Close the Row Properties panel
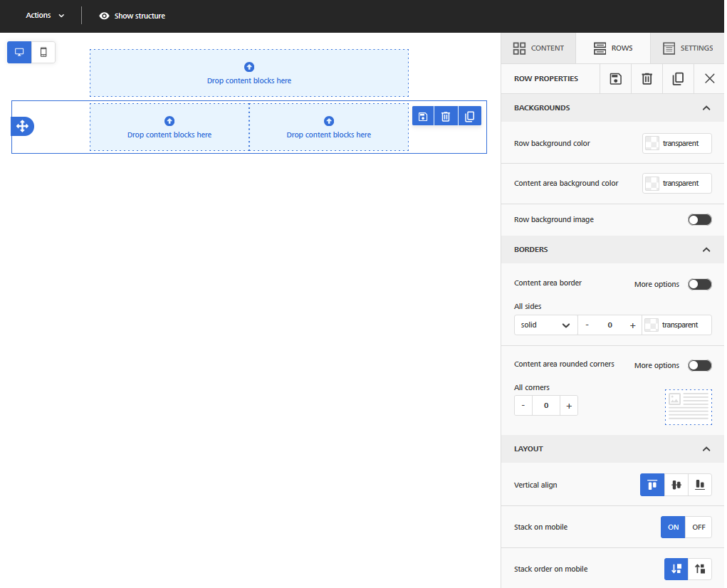Image resolution: width=727 pixels, height=588 pixels. pyautogui.click(x=709, y=79)
